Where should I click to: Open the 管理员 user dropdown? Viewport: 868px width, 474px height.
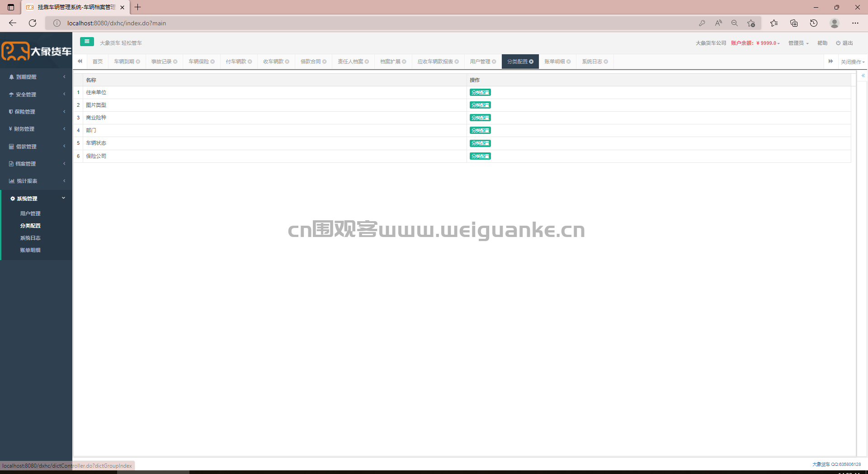click(x=798, y=43)
